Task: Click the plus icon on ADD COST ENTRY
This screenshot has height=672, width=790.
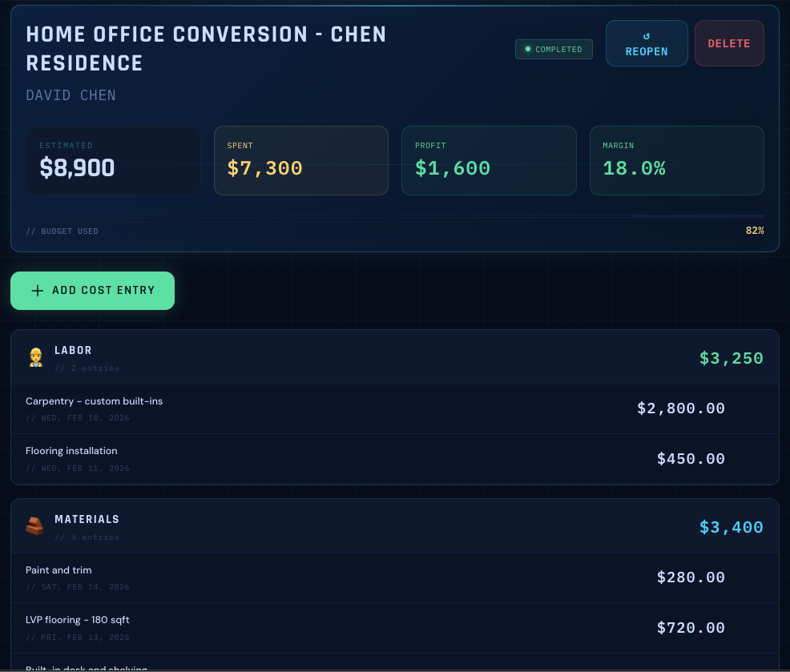Action: point(37,291)
